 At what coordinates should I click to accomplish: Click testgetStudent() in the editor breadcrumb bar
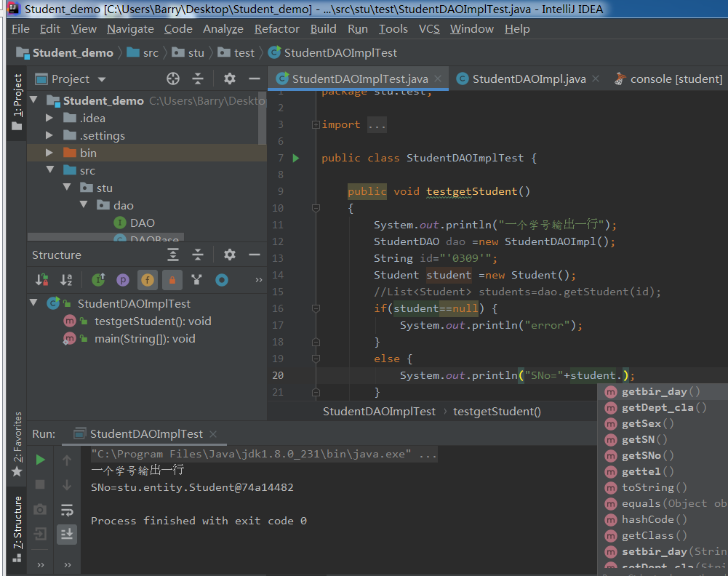[497, 411]
